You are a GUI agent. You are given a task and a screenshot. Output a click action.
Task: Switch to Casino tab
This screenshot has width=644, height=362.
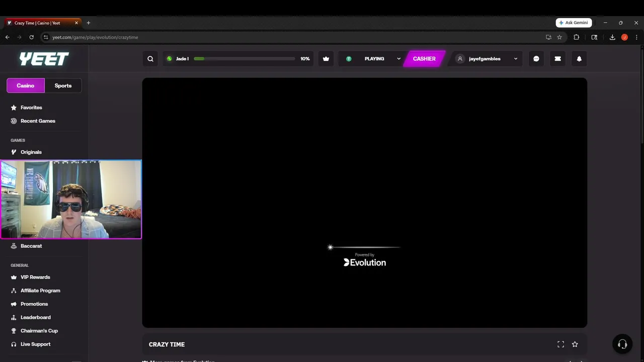click(26, 85)
